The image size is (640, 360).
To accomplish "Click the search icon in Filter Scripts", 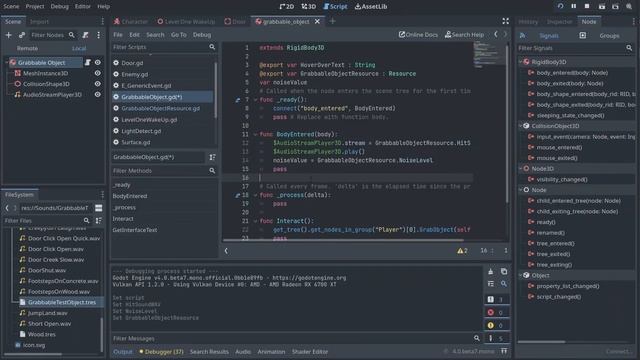I will coord(212,47).
